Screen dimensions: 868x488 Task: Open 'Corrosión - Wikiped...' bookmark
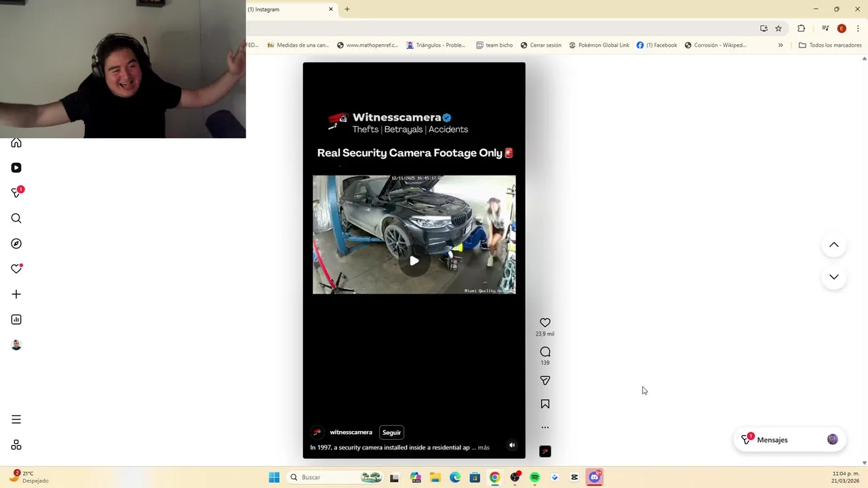[x=715, y=45]
